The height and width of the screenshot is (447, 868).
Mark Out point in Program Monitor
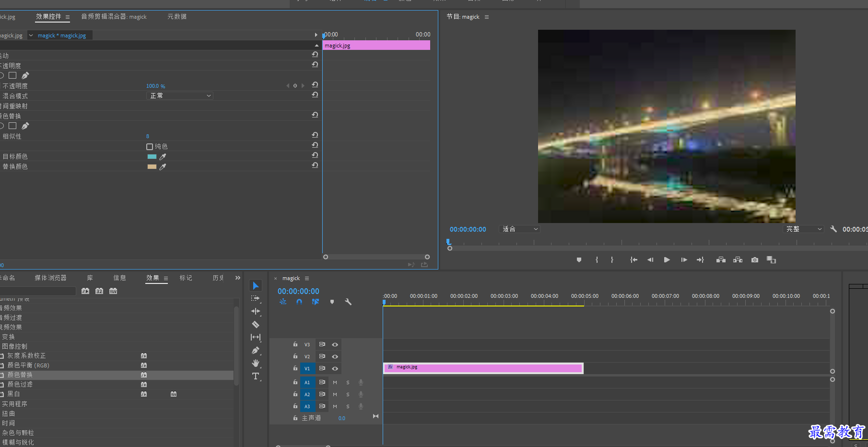[x=612, y=260]
